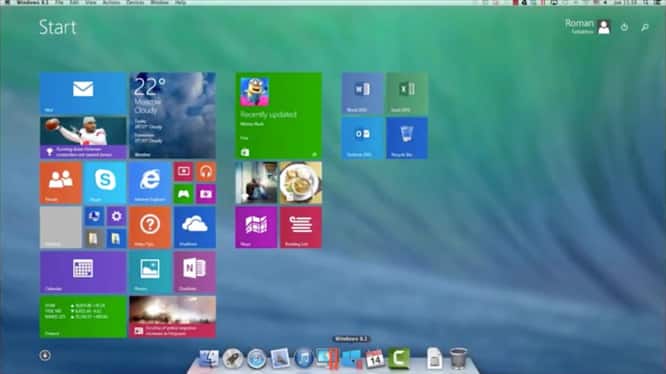666x374 pixels.
Task: Open the small blue tile below the gear tile
Action: pyautogui.click(x=116, y=239)
